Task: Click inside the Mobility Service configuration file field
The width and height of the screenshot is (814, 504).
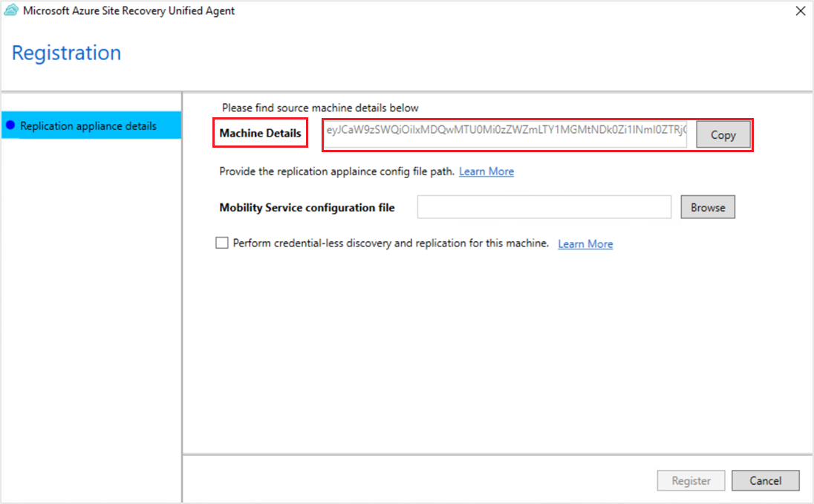Action: 544,207
